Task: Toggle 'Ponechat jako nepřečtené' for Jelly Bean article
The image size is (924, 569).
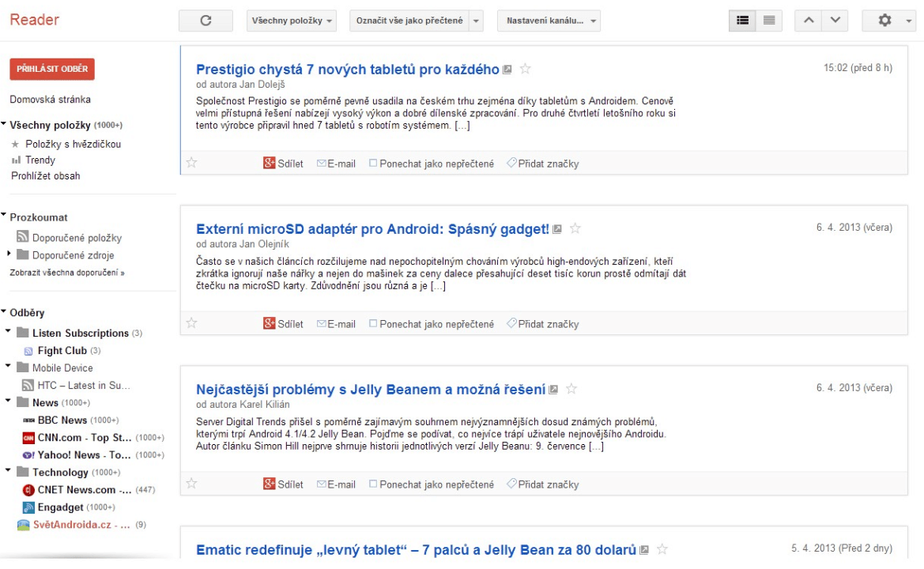Action: [374, 484]
